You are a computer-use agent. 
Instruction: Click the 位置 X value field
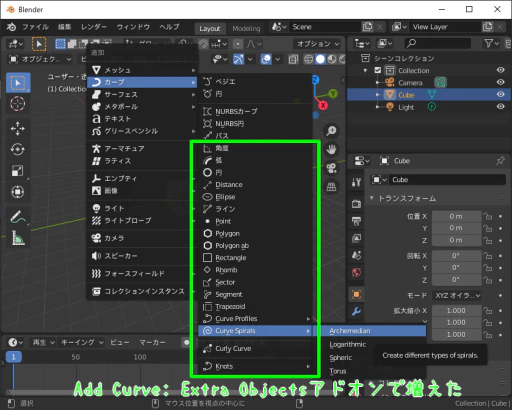point(457,216)
